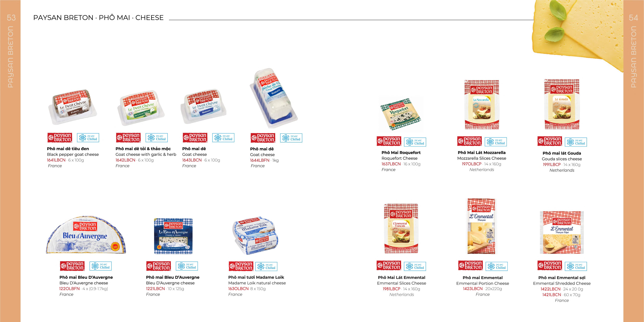Image resolution: width=644 pixels, height=322 pixels.
Task: Click the Paysan Breton logo under Emmental shredded cheese
Action: [550, 265]
